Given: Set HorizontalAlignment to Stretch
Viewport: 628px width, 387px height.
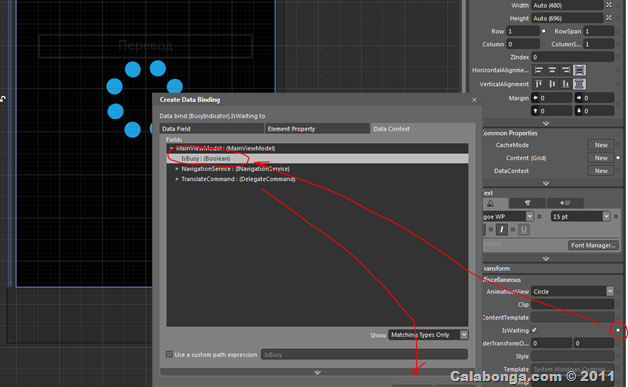Looking at the screenshot, I should point(579,71).
